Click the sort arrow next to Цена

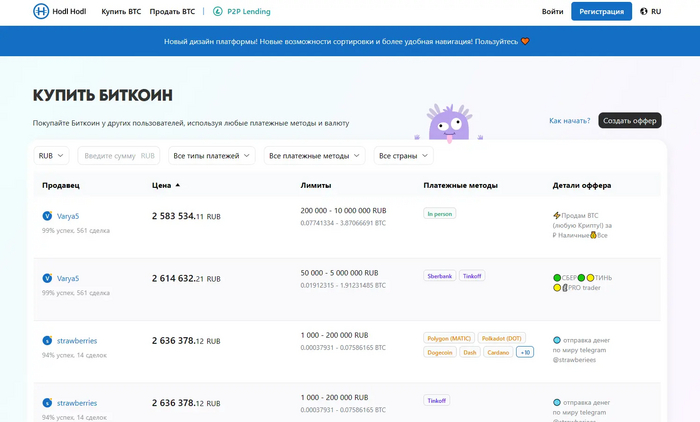click(x=178, y=185)
